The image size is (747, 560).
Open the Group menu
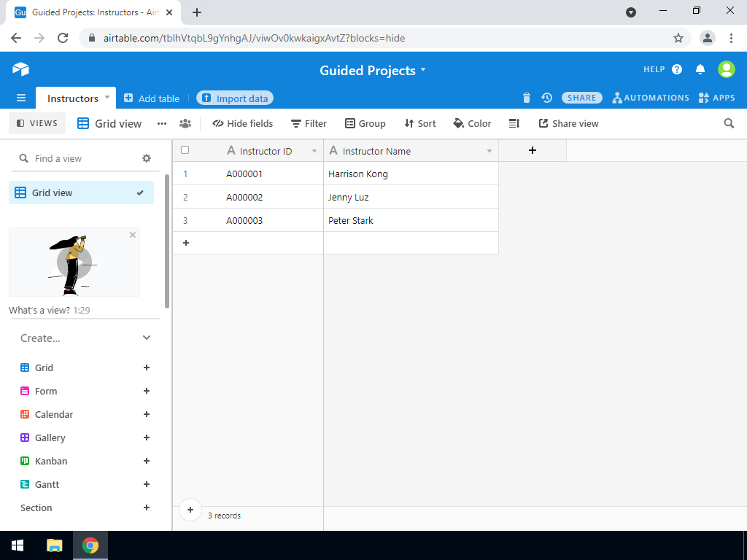coord(365,123)
